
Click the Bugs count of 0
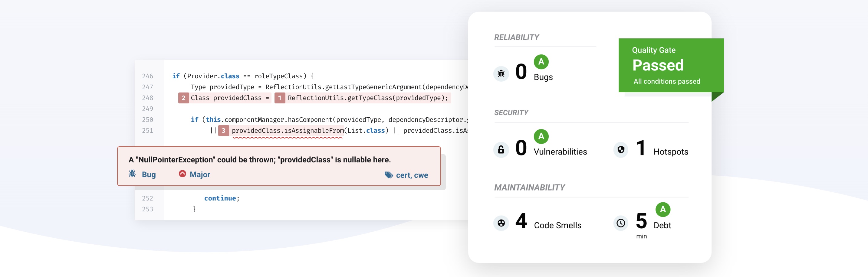(x=521, y=72)
